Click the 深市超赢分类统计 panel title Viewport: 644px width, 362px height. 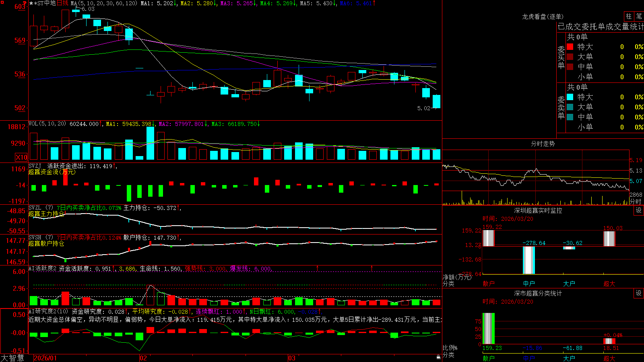point(538,293)
